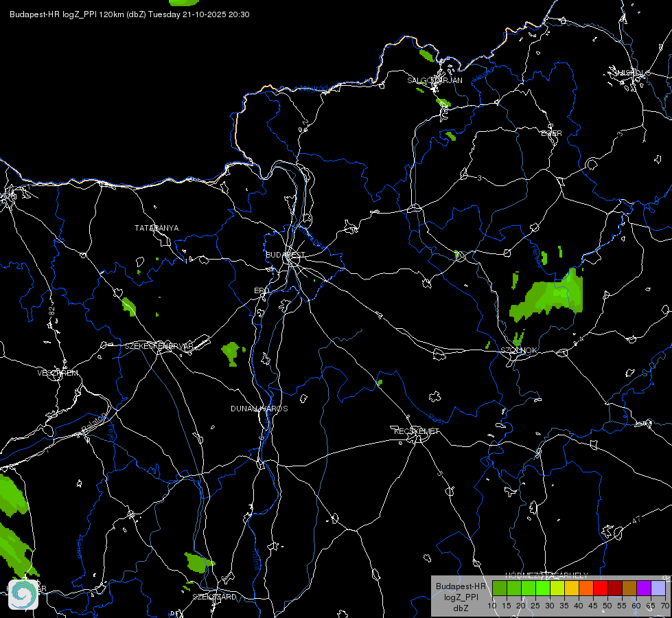Viewport: 672px width, 618px height.
Task: Click the HODMEZOVASARHELY city label
Action: pos(547,575)
